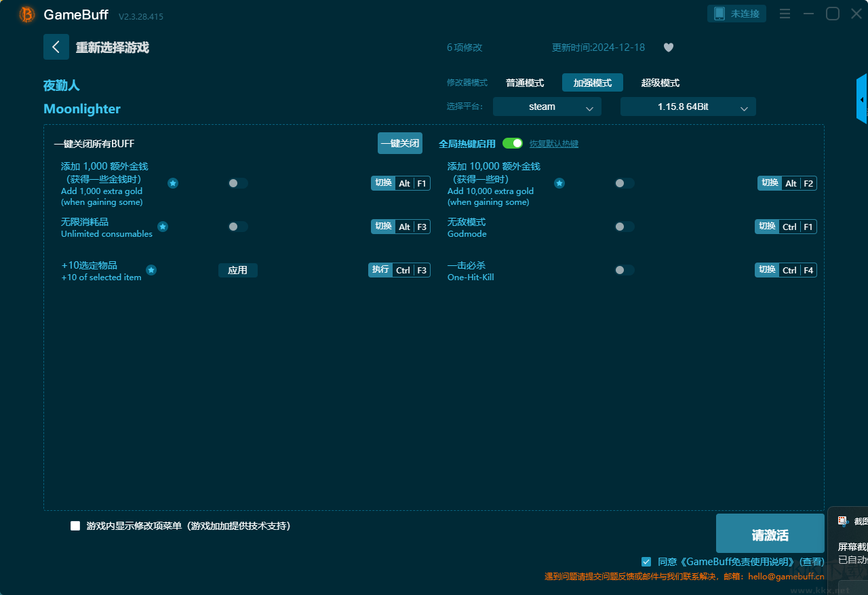The image size is (868, 595).
Task: Go back with the arrow button
Action: (x=56, y=47)
